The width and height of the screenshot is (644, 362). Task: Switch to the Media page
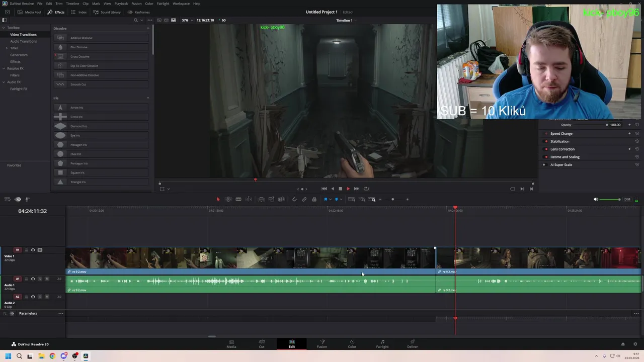(231, 344)
